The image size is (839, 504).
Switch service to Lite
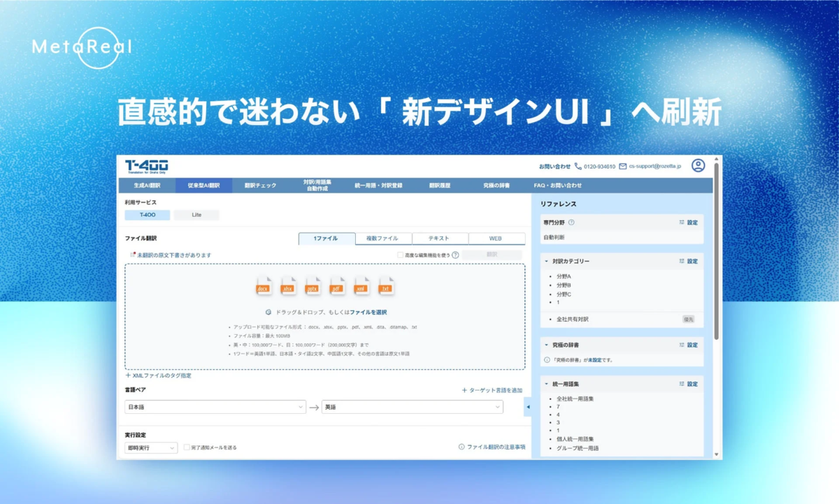click(196, 215)
